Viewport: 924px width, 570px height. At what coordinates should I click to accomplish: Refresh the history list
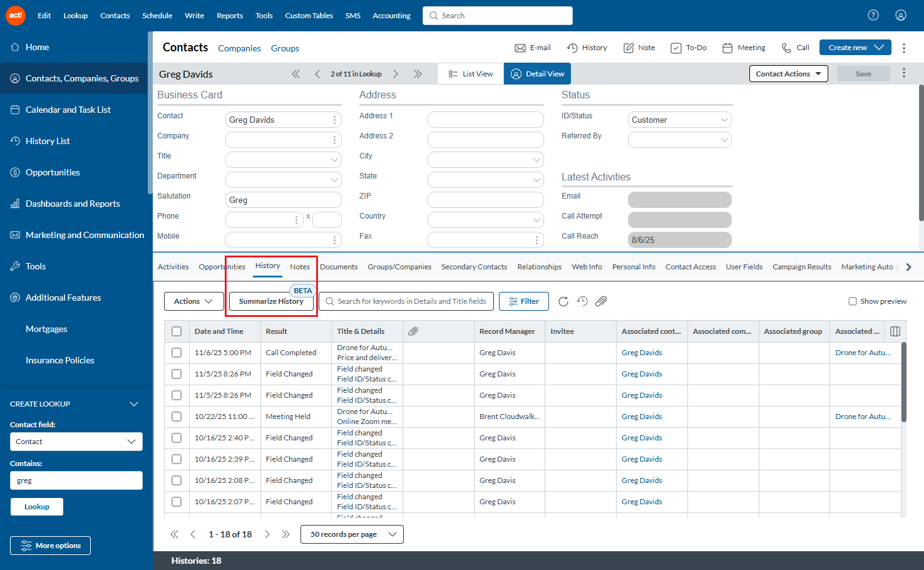pos(563,301)
